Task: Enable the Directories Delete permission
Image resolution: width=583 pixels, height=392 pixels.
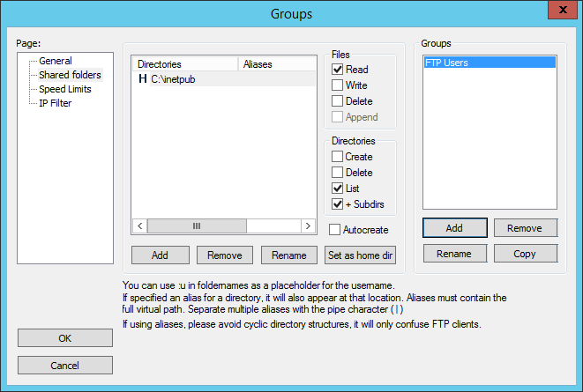Action: pos(337,173)
